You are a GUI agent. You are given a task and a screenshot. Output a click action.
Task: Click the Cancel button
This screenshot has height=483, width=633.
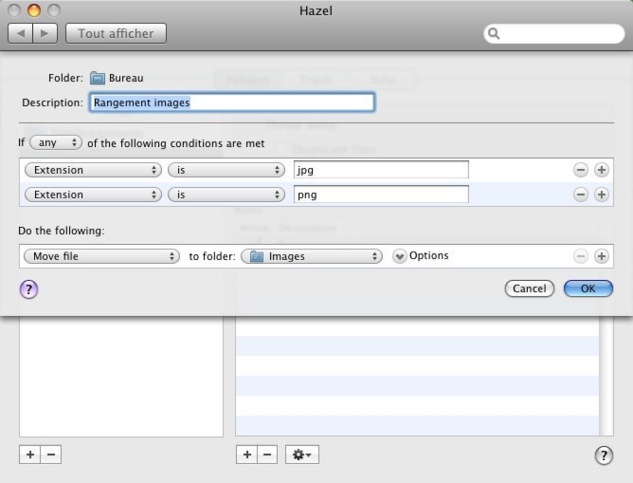pyautogui.click(x=530, y=288)
